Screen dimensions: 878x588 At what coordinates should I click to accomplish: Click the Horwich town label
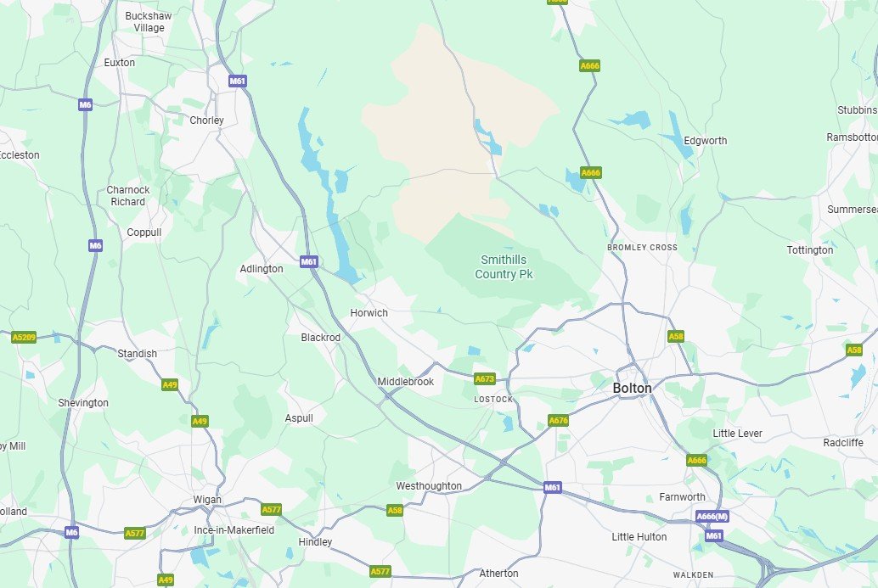click(369, 313)
